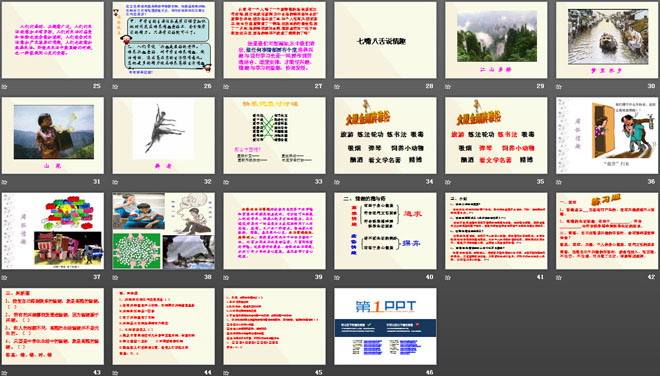Click the star icon below slide 30

pyautogui.click(x=559, y=86)
